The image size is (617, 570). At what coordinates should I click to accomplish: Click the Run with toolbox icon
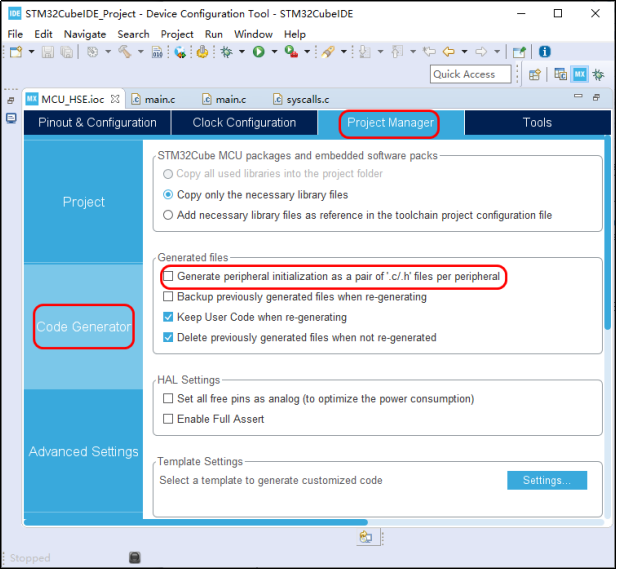(x=291, y=52)
